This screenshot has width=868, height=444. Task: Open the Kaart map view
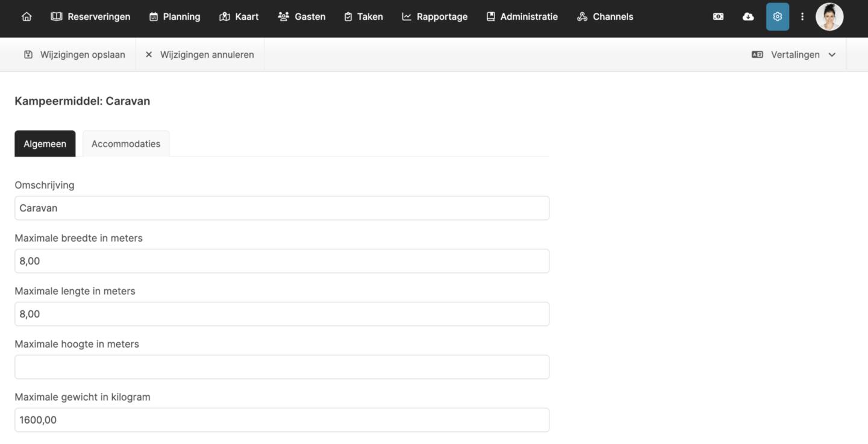tap(239, 17)
